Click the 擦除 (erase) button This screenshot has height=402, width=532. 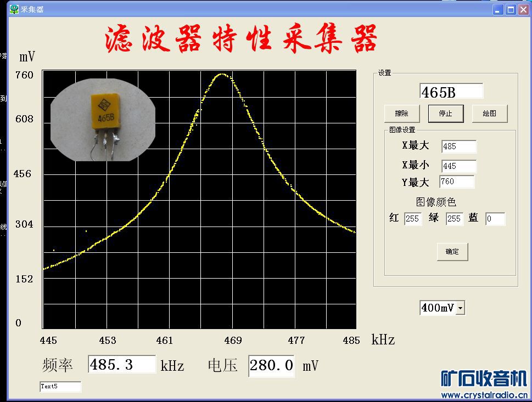(x=402, y=114)
